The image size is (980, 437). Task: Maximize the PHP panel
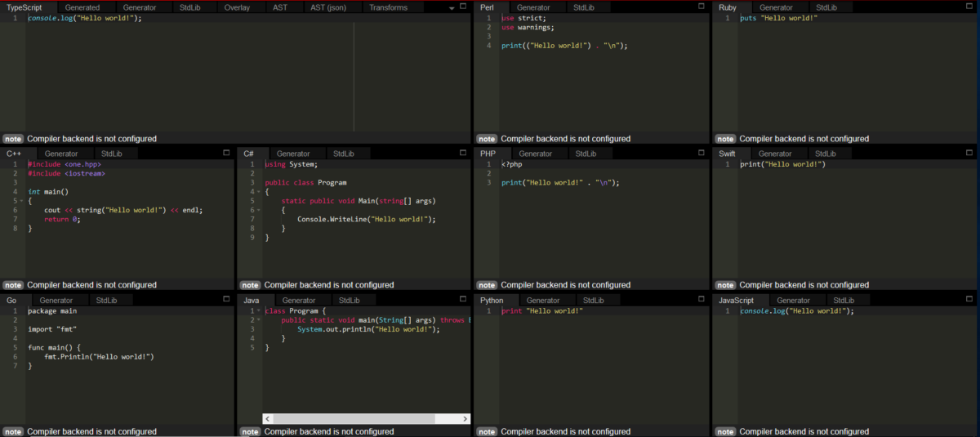[701, 153]
